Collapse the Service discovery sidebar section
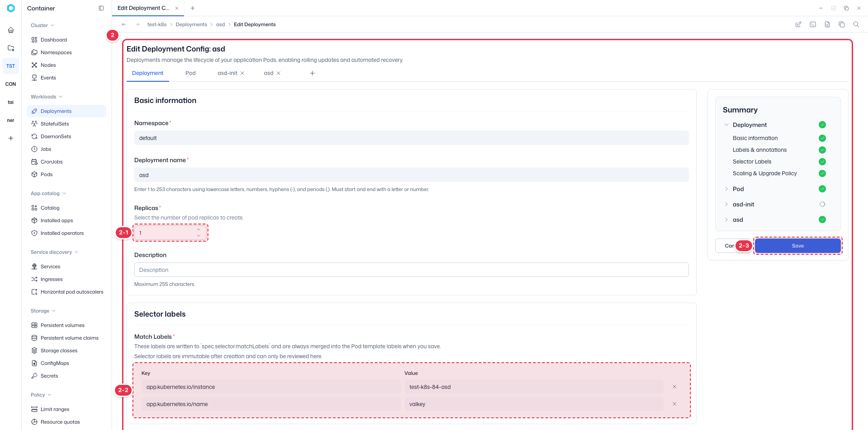Viewport: 868px width, 430px height. pyautogui.click(x=54, y=252)
